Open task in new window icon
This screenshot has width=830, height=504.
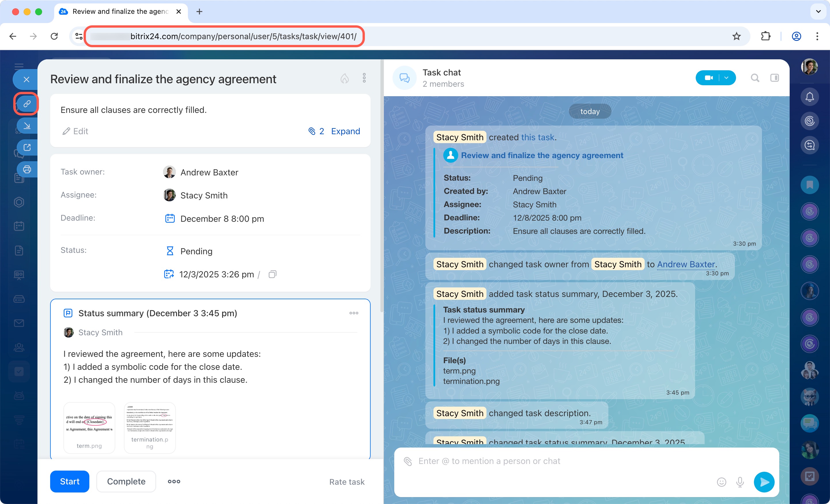click(x=27, y=147)
